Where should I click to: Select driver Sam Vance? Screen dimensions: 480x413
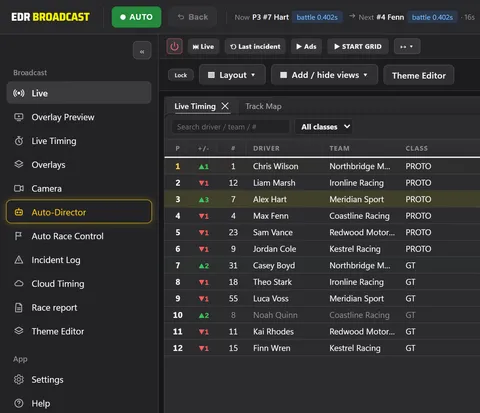322,232
